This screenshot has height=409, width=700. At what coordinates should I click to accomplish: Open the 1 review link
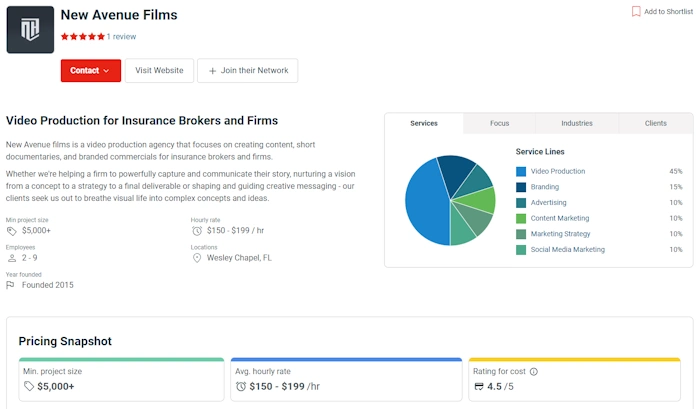point(121,37)
